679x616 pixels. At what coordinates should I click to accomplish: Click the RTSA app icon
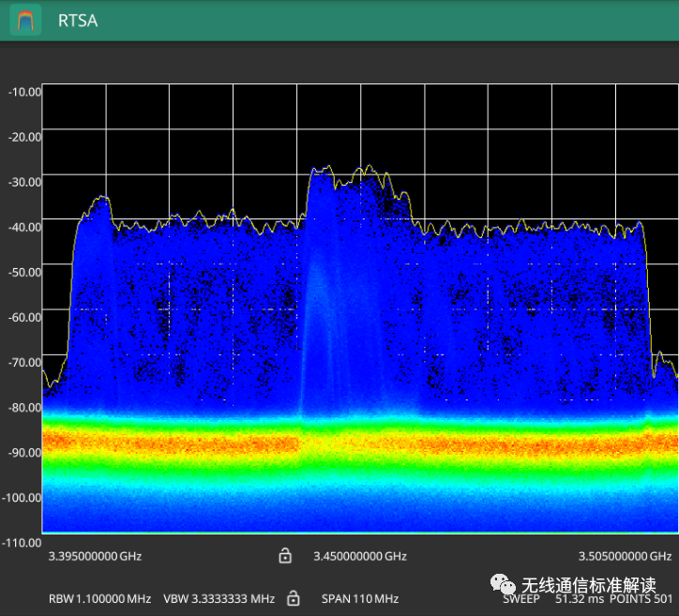coord(26,20)
